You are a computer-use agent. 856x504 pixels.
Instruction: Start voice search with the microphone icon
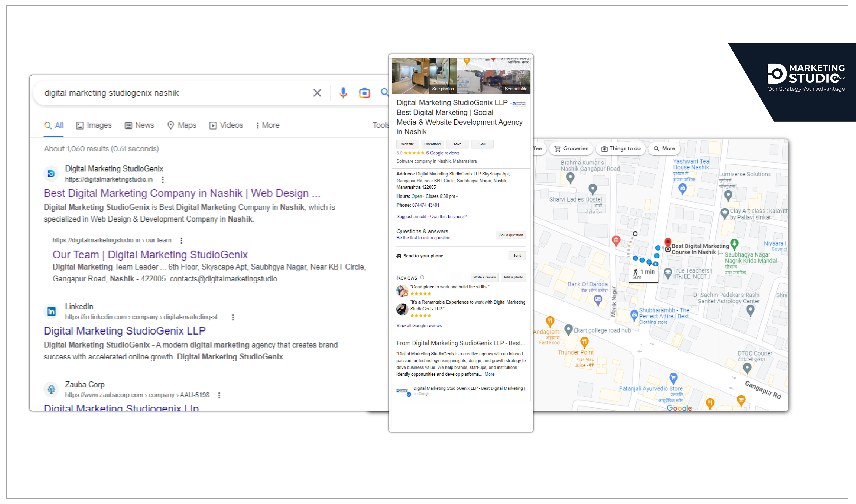point(343,93)
